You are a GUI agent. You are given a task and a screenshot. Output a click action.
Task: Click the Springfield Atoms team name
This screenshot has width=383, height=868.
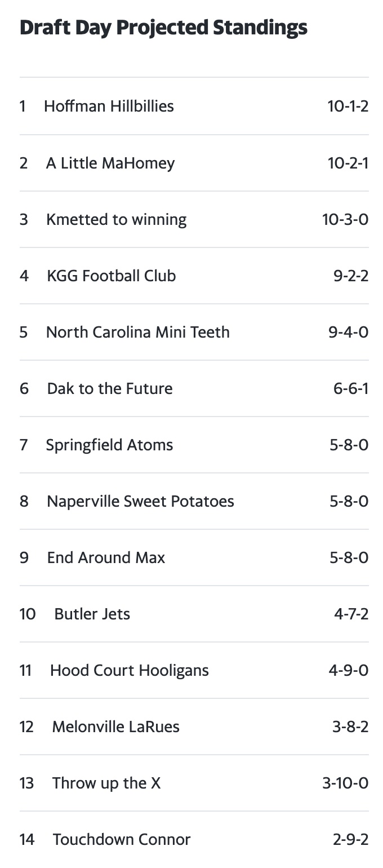click(x=109, y=445)
